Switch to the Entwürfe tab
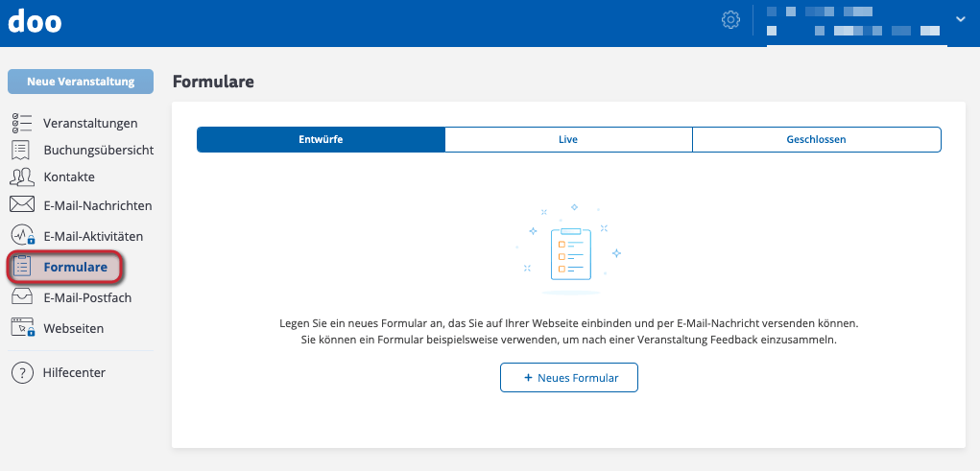Image resolution: width=980 pixels, height=471 pixels. 321,139
